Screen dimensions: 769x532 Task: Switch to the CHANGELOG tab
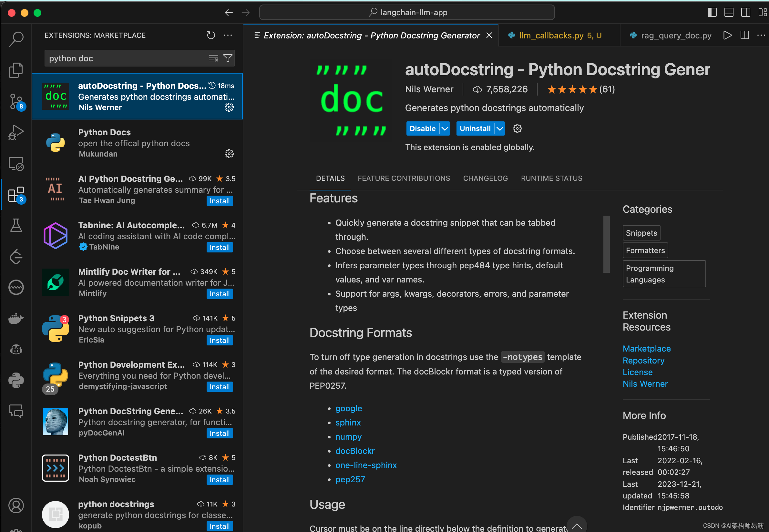tap(485, 178)
